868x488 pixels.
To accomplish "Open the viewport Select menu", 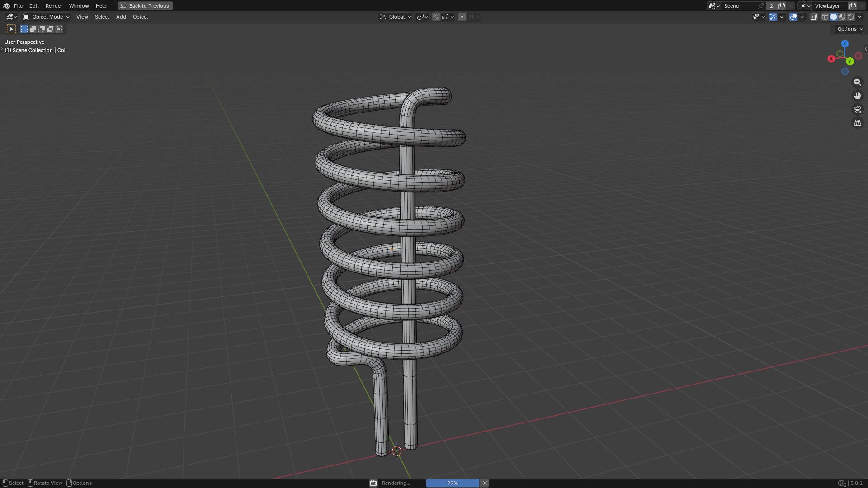I will point(102,17).
